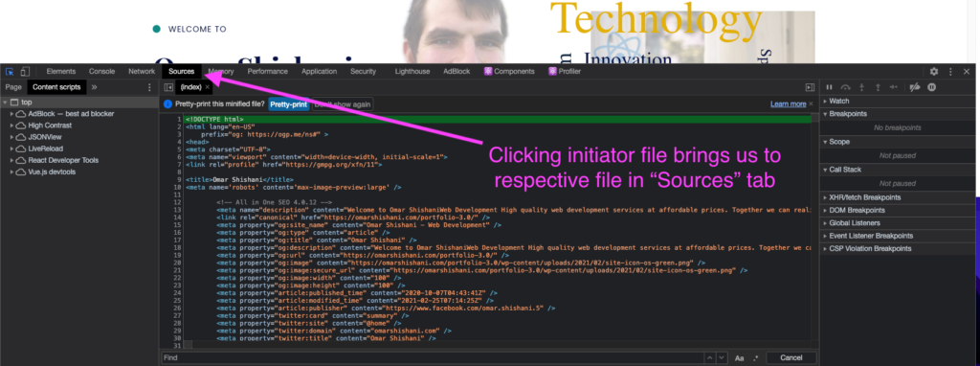Dismiss the pretty-print infobar with X
This screenshot has width=980, height=366.
click(812, 103)
